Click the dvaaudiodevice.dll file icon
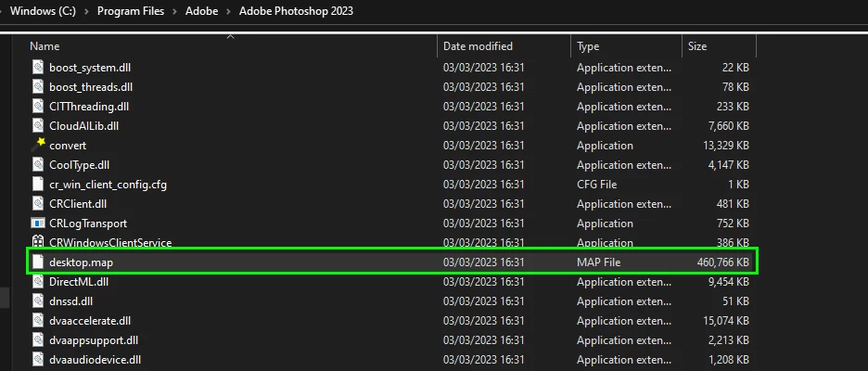This screenshot has height=371, width=868. (38, 359)
